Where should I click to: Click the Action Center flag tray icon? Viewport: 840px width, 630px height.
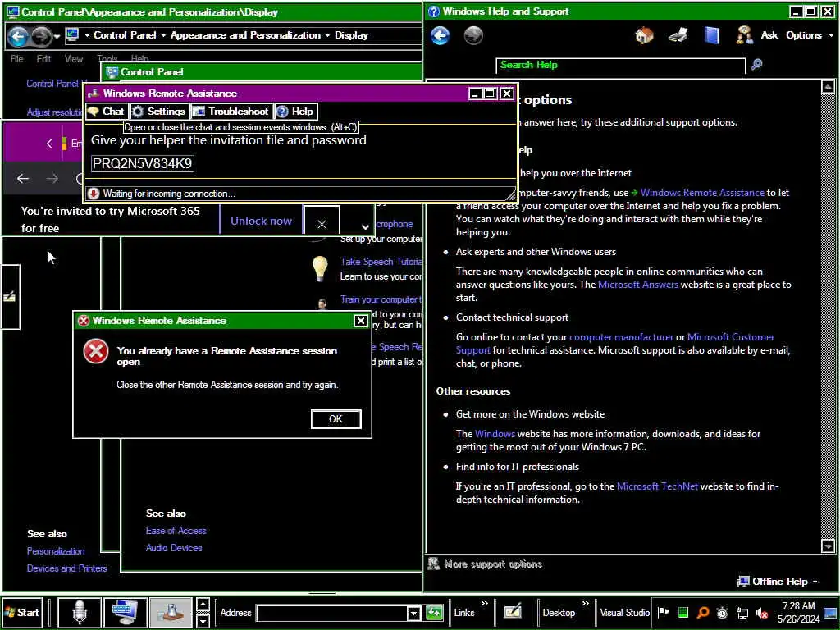point(663,612)
